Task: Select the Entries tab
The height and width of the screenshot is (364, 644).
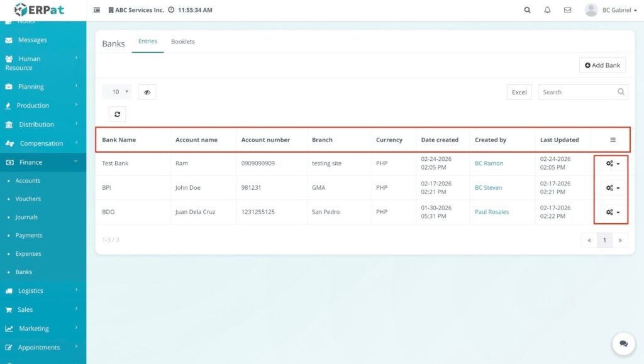Action: coord(148,41)
